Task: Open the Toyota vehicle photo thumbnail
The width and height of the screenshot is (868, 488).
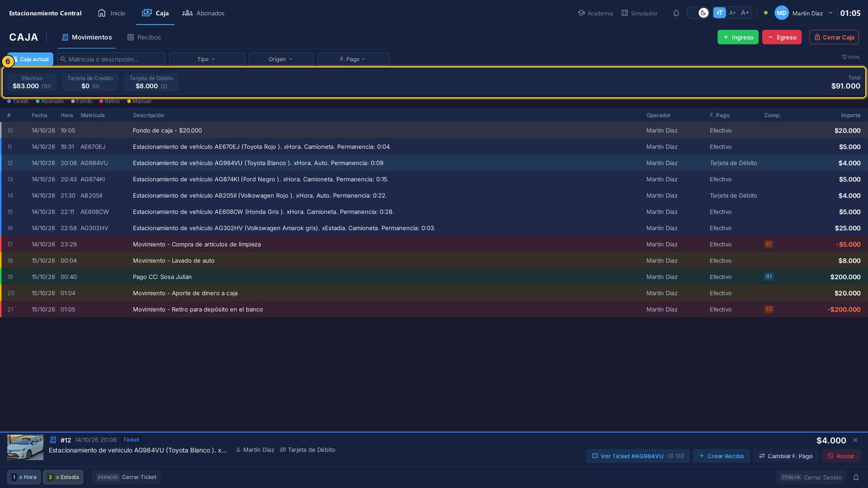Action: tap(25, 447)
